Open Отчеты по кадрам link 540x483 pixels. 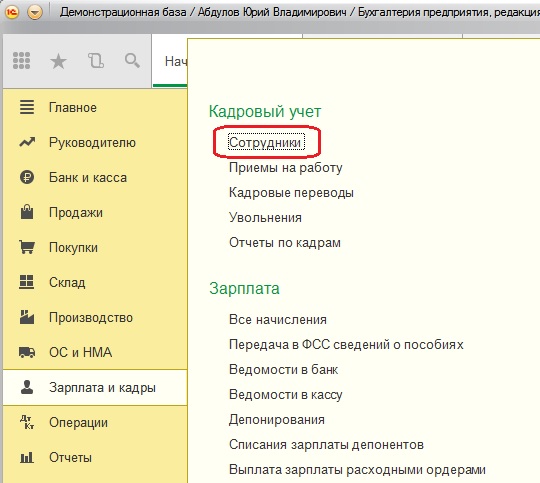click(x=285, y=243)
